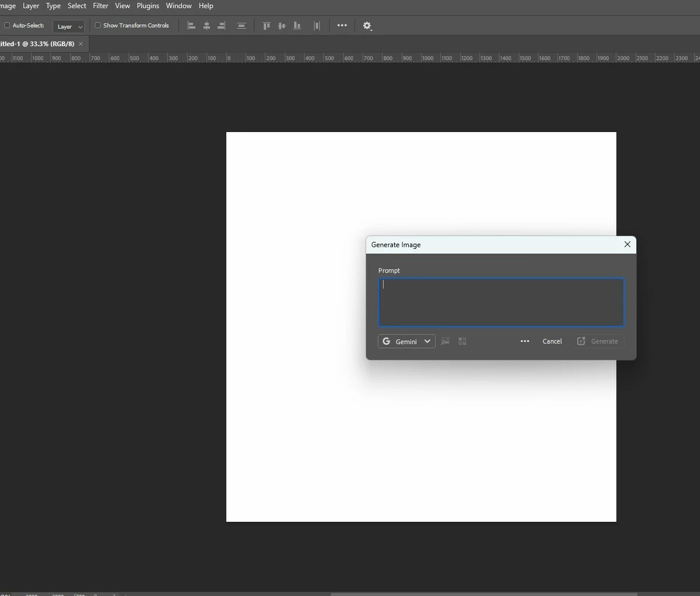Align top edges in options bar

[x=267, y=26]
